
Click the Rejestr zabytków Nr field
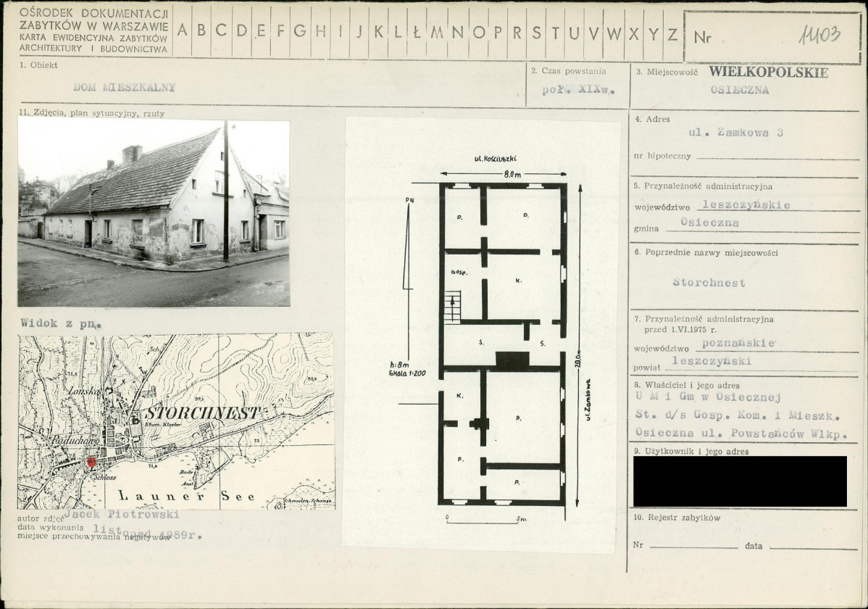[x=693, y=545]
